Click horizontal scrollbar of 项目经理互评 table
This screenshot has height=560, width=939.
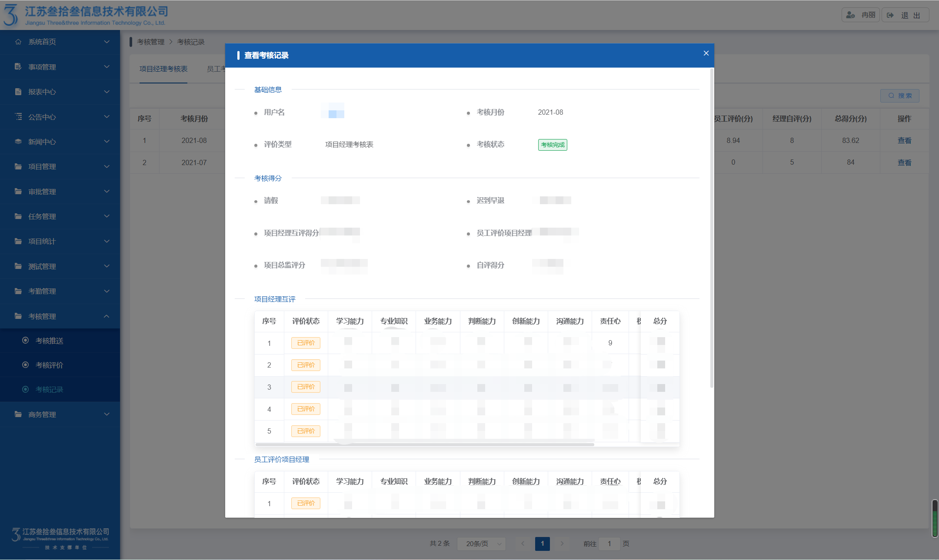point(425,444)
